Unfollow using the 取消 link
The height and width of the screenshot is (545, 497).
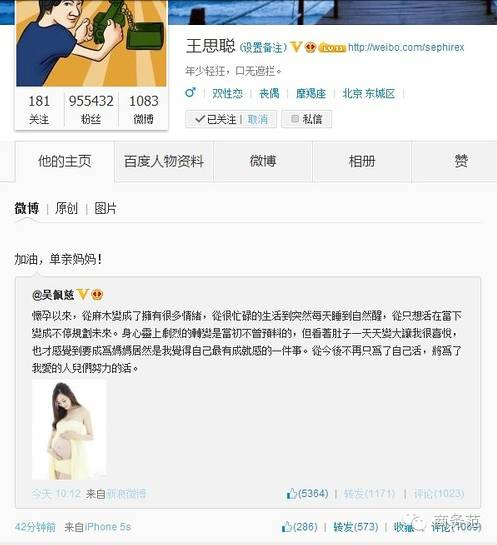[x=258, y=120]
